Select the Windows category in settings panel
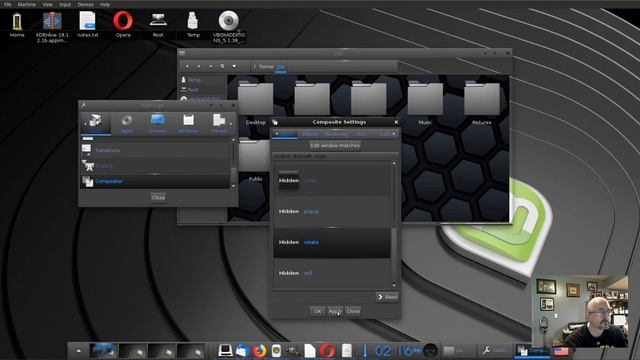 click(x=188, y=124)
